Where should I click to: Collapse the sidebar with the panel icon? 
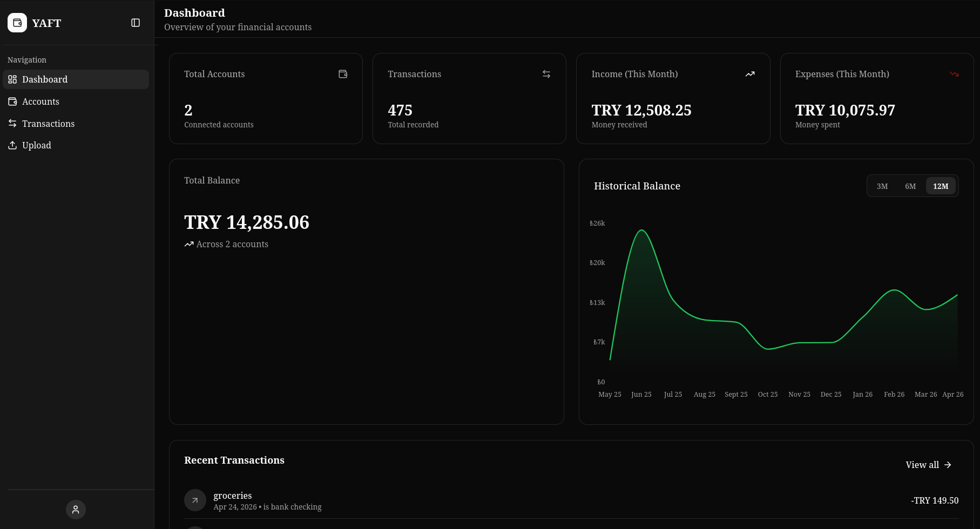point(136,23)
